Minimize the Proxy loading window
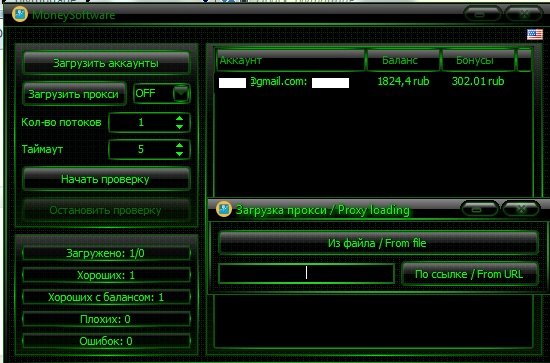This screenshot has width=550, height=363. coord(479,209)
